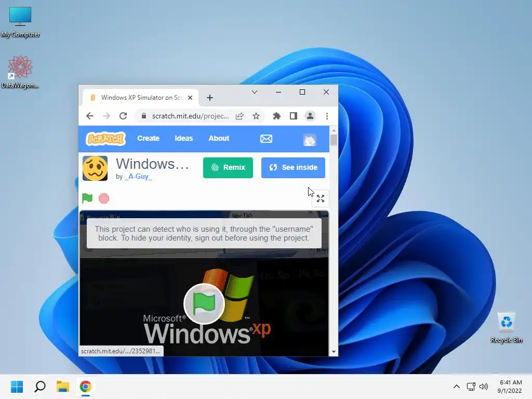Select the DataWagon desktop shortcut
The image size is (532, 399).
pyautogui.click(x=20, y=72)
